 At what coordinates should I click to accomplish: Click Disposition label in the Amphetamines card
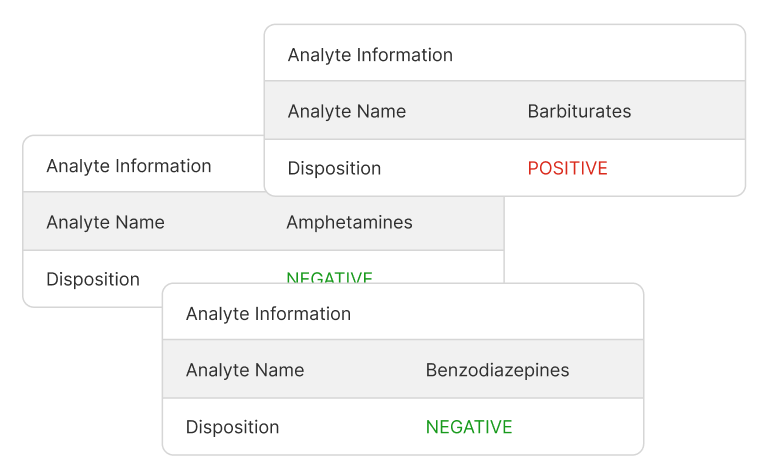coord(93,279)
